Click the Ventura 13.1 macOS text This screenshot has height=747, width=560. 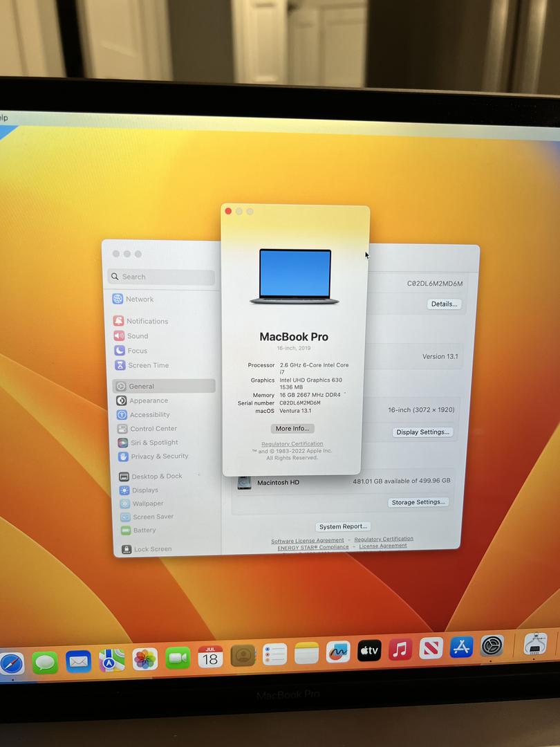point(295,411)
